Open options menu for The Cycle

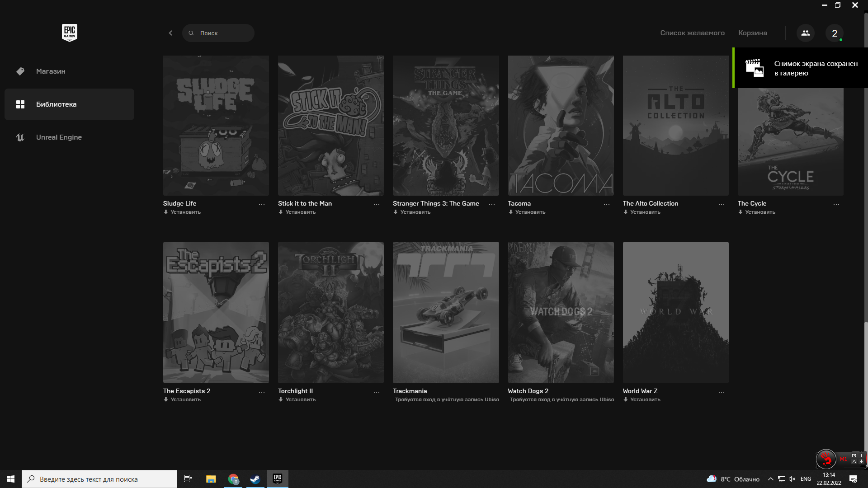836,205
